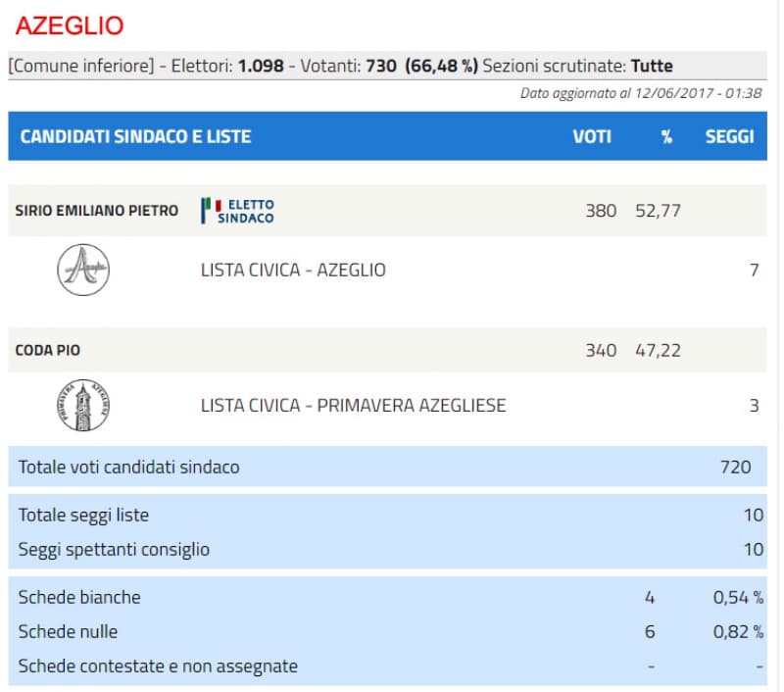
Task: Click the Primavera Azegliese bell tower logo
Action: (x=83, y=405)
